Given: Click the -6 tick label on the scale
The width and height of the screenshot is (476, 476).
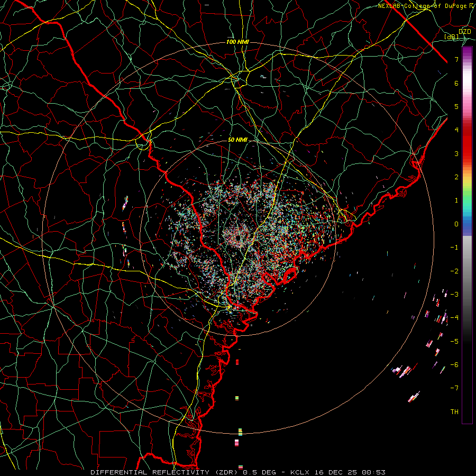Looking at the screenshot, I should pos(454,365).
